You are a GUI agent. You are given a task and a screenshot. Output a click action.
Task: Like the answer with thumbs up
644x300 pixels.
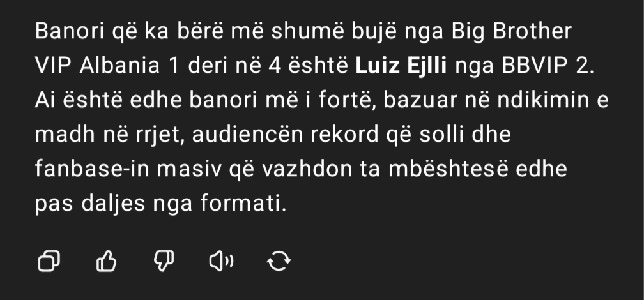[x=106, y=261]
